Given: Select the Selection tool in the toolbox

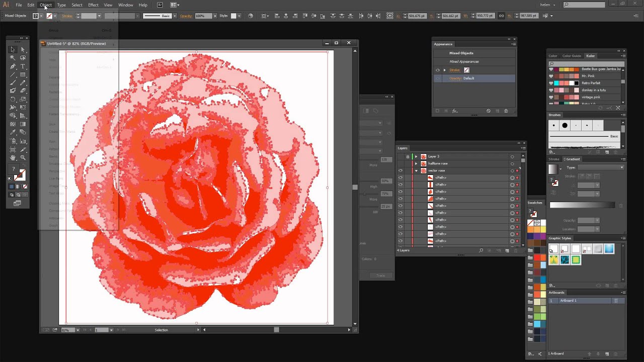Looking at the screenshot, I should pyautogui.click(x=13, y=50).
